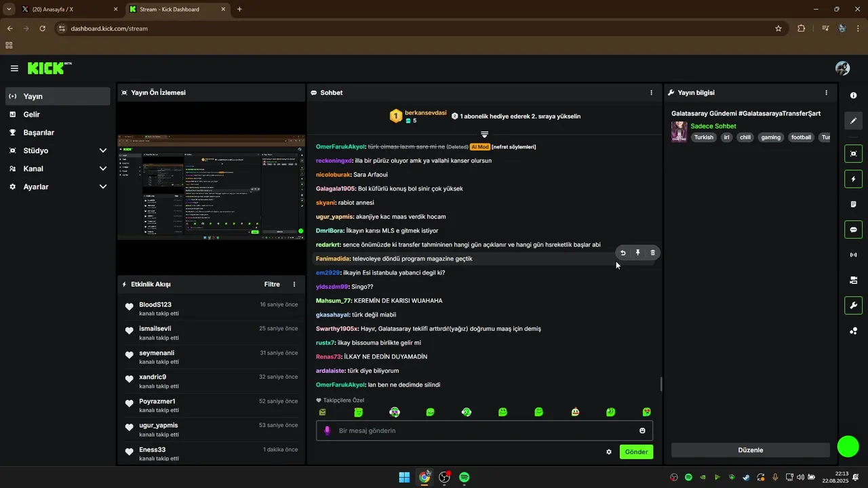
Task: Click the Düzenle button
Action: coord(751,450)
